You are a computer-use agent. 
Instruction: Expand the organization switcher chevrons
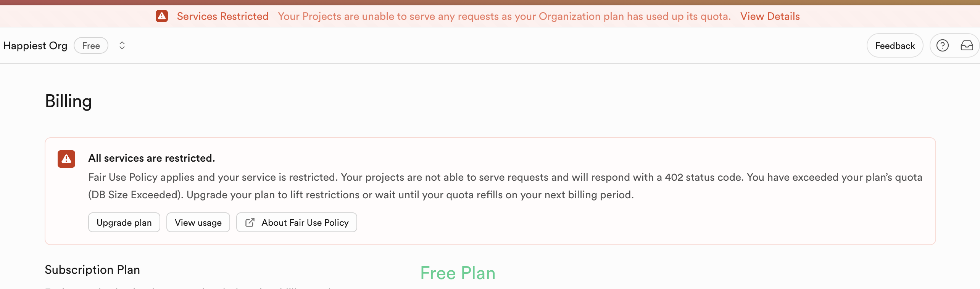point(122,46)
